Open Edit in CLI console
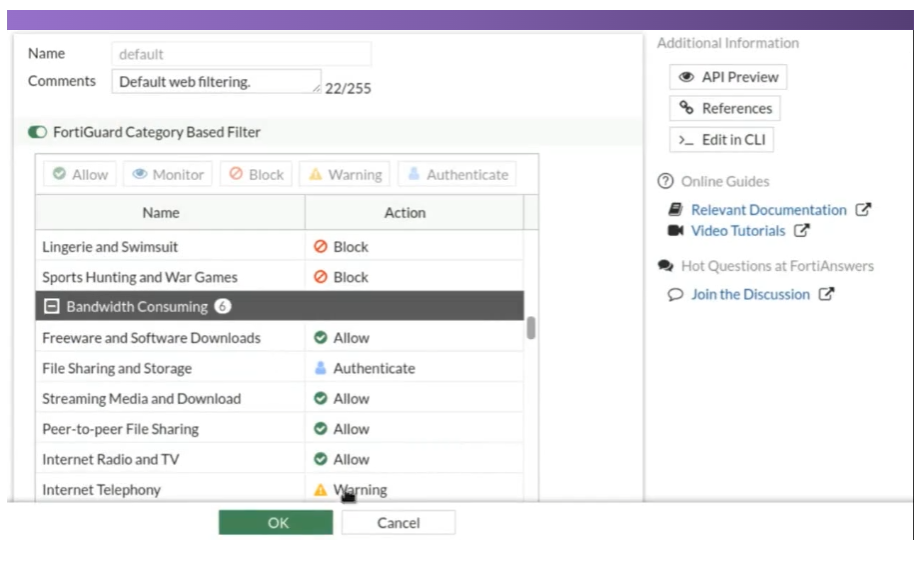This screenshot has width=920, height=578. [x=722, y=140]
